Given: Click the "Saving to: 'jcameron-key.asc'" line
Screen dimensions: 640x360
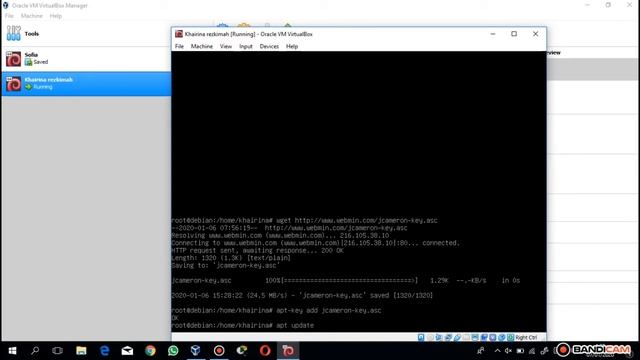Looking at the screenshot, I should pos(226,265).
